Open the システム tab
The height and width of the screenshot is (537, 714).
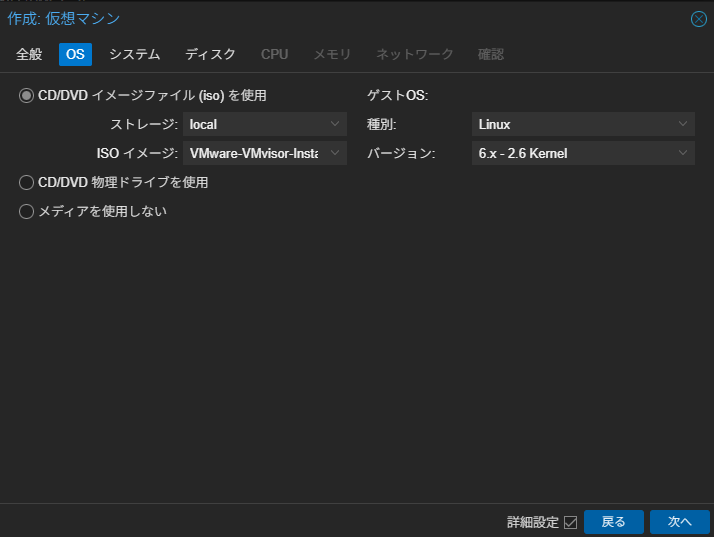pos(134,54)
